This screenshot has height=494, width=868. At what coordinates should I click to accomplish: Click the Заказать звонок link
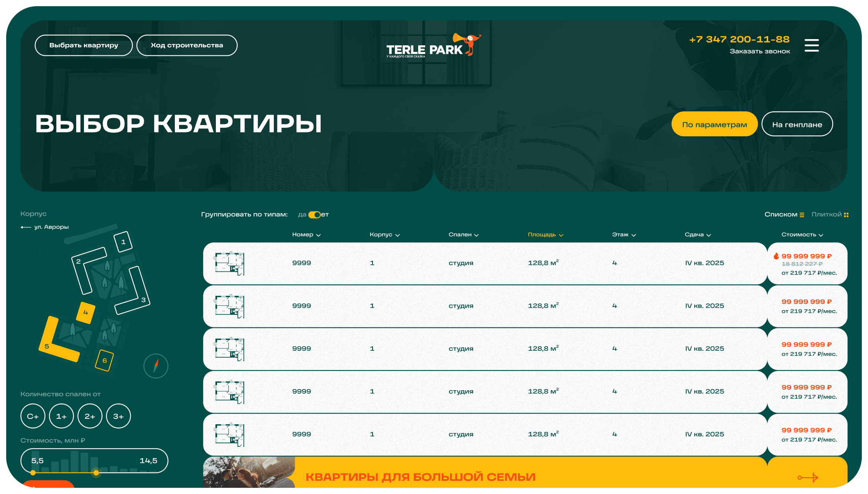(x=759, y=51)
